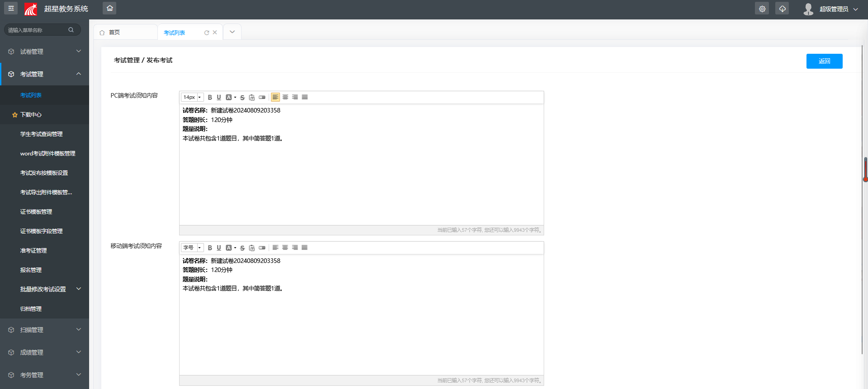Screen dimensions: 868x389
Task: Open 学生考试查询管理 in sidebar
Action: click(x=42, y=134)
